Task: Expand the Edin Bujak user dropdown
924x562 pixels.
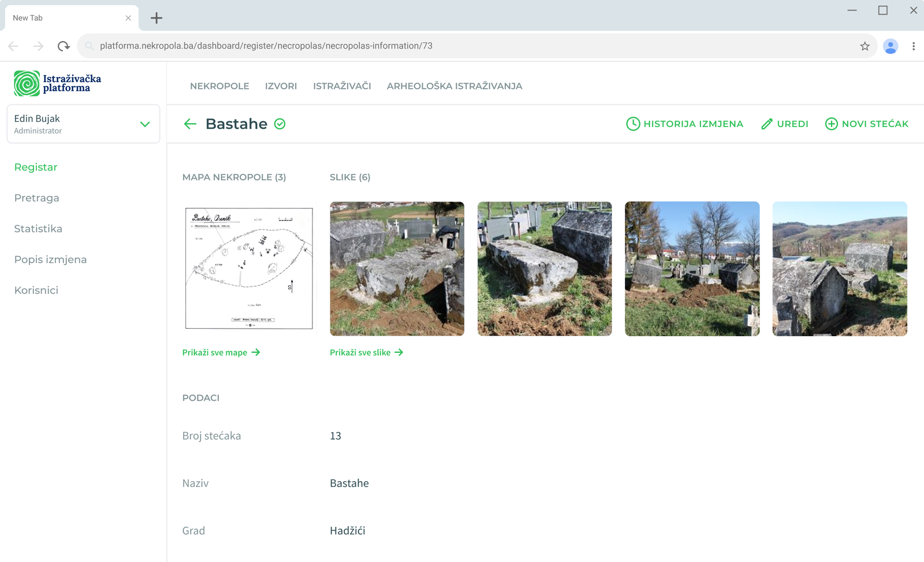Action: tap(145, 124)
